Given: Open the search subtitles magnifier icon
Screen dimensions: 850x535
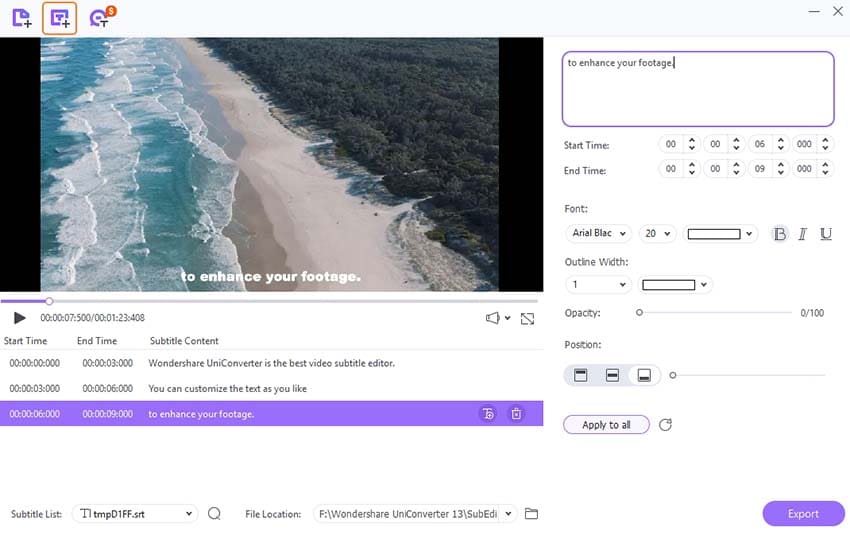Looking at the screenshot, I should point(214,513).
